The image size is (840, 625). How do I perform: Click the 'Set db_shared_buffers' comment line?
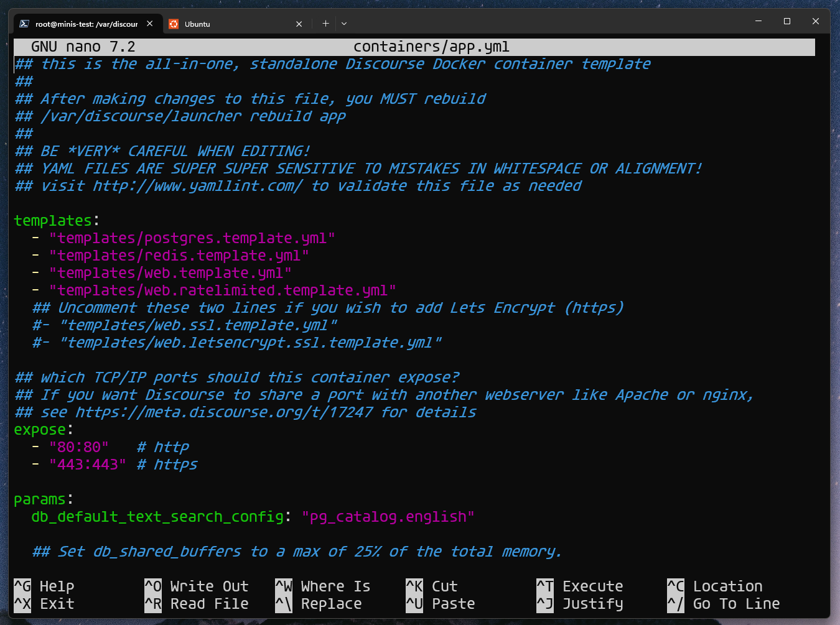coord(297,552)
